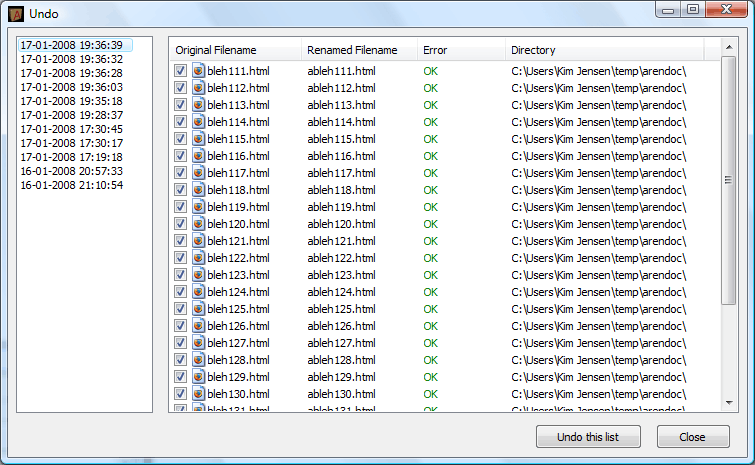
Task: Click the OK status in bleh113.html row
Action: coord(430,105)
